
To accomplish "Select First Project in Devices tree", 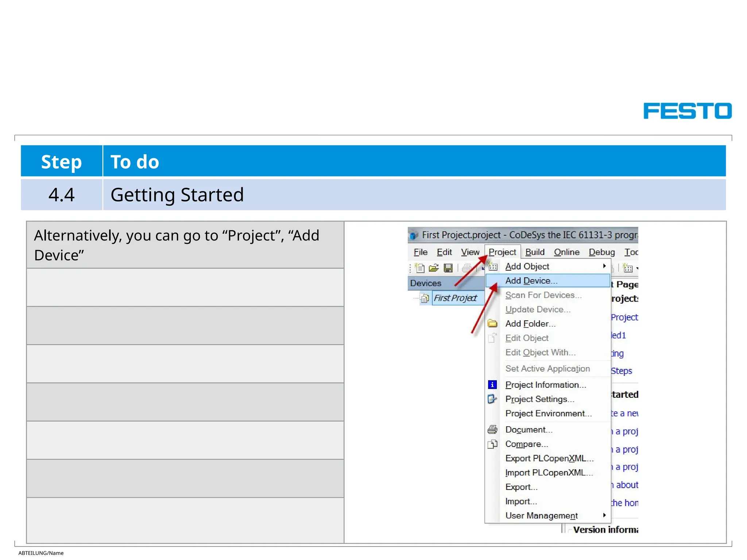I will click(455, 298).
